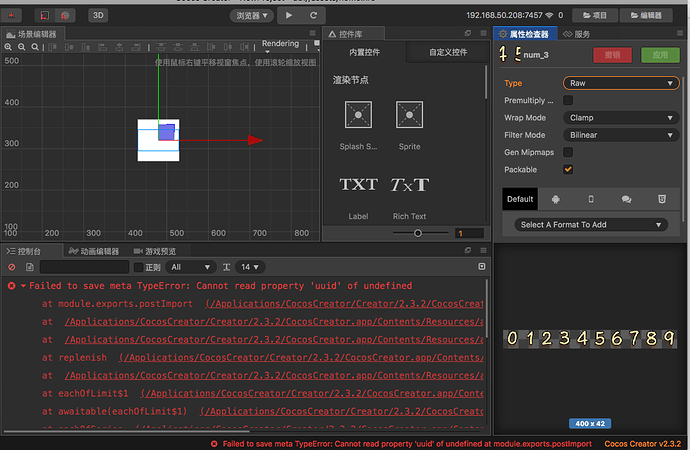Open the 编辑器 editor folder button
This screenshot has height=450, width=690.
pyautogui.click(x=646, y=15)
